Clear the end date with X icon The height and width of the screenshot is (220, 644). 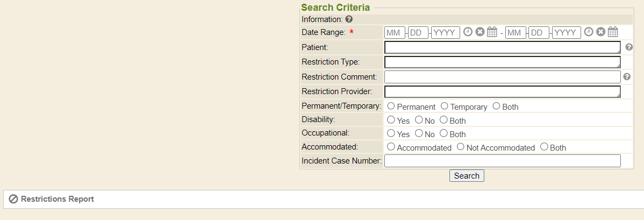pyautogui.click(x=601, y=32)
